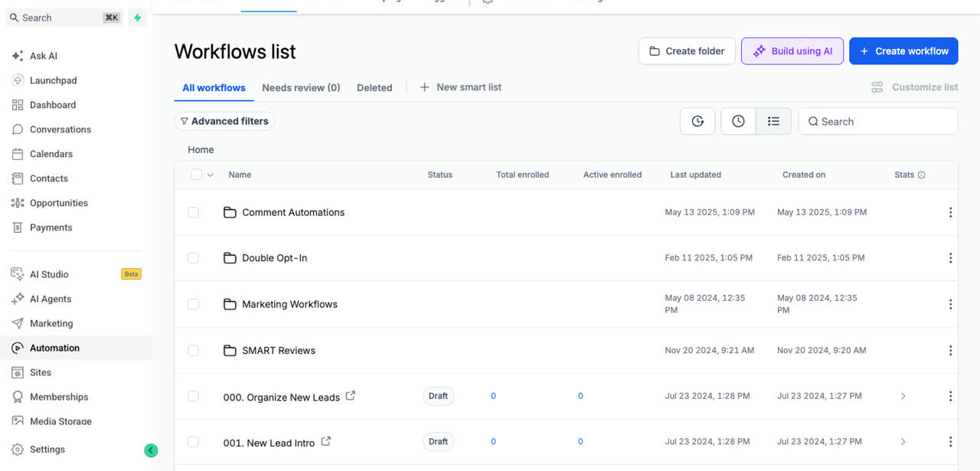This screenshot has width=980, height=471.
Task: Switch to Needs review (0) tab
Action: [301, 87]
